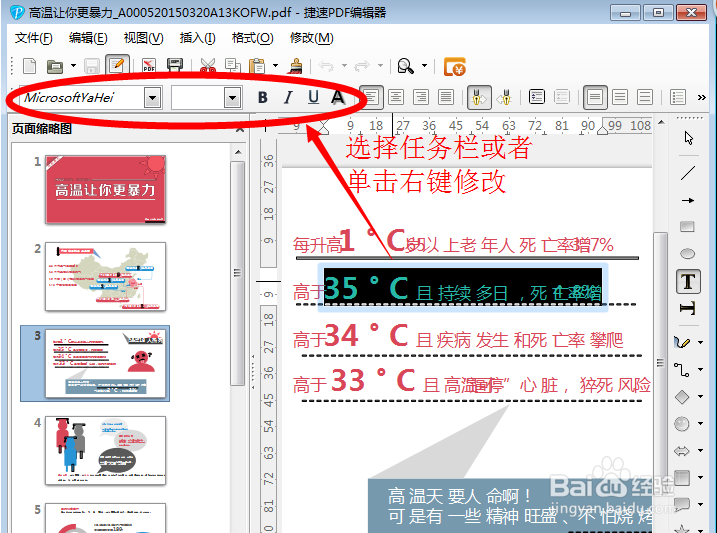Image resolution: width=717 pixels, height=533 pixels.
Task: Click the Export to PDF icon
Action: click(x=149, y=66)
